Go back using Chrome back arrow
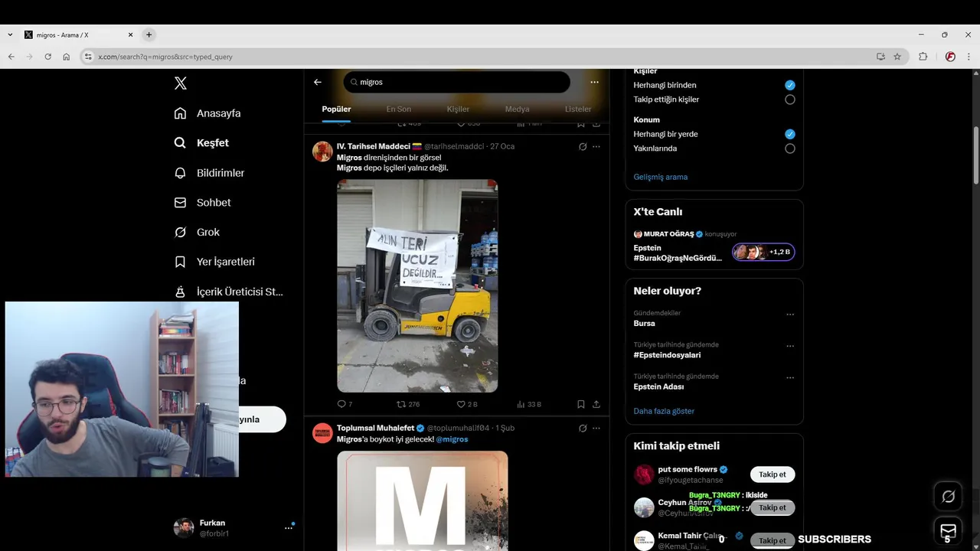The image size is (980, 551). (x=11, y=57)
